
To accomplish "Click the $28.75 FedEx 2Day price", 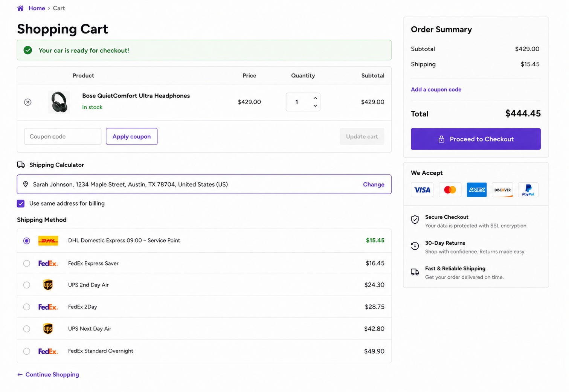I will [x=375, y=307].
